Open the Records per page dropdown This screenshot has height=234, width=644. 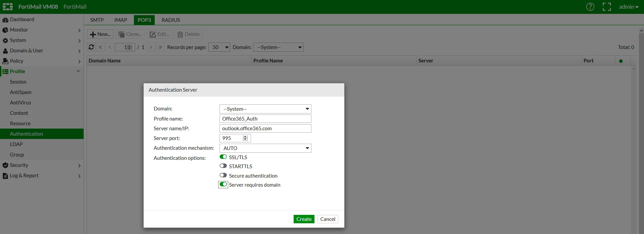click(219, 47)
